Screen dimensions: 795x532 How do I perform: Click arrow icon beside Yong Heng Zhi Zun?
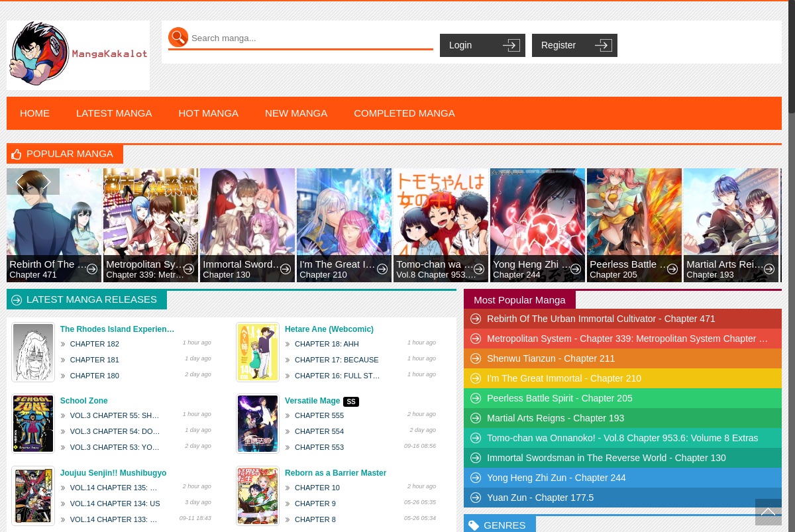tap(476, 478)
